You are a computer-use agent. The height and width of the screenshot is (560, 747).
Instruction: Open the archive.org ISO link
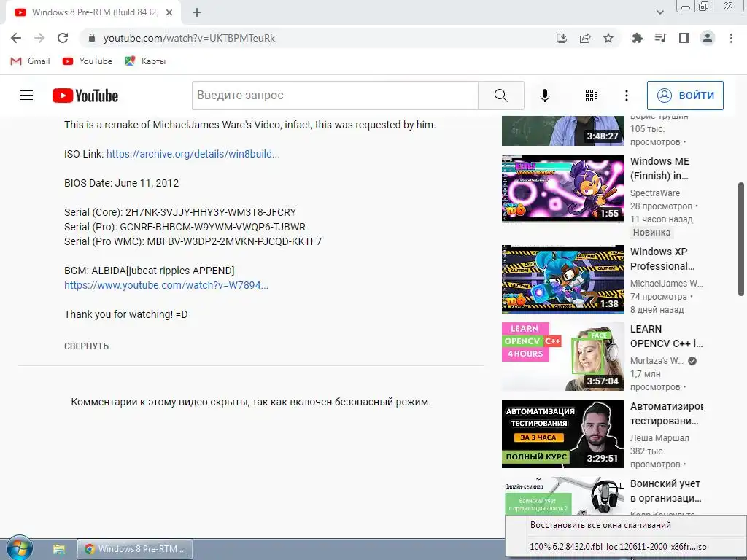point(193,154)
